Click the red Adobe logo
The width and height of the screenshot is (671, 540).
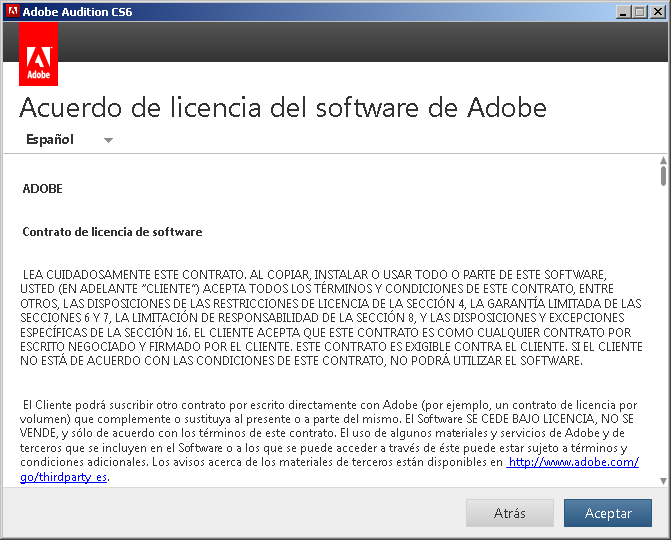(x=39, y=54)
